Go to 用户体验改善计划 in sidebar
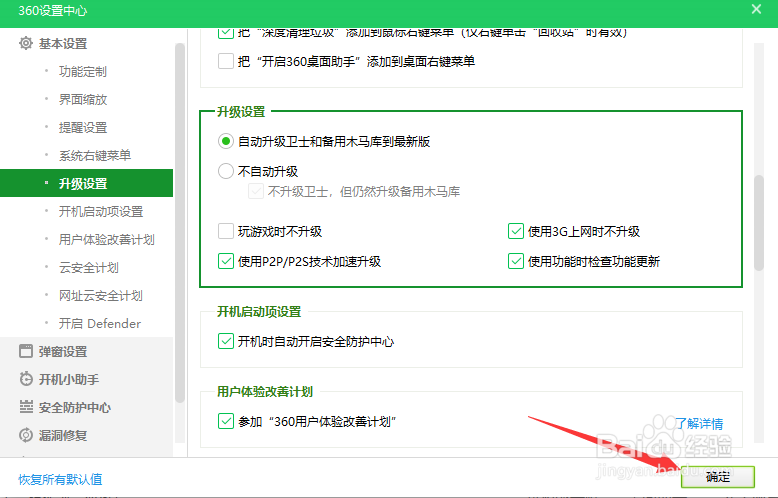The width and height of the screenshot is (778, 498). [x=106, y=240]
